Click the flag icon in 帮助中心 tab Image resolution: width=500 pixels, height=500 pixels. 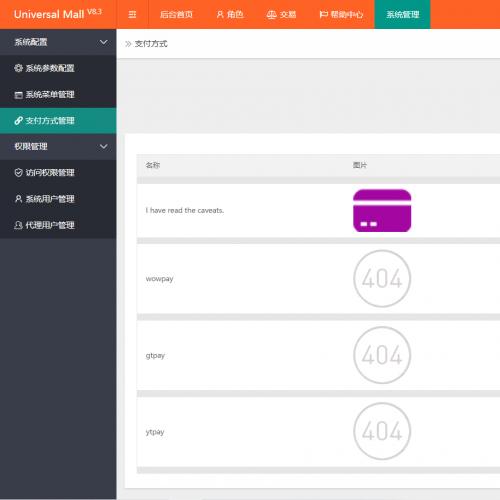[323, 14]
